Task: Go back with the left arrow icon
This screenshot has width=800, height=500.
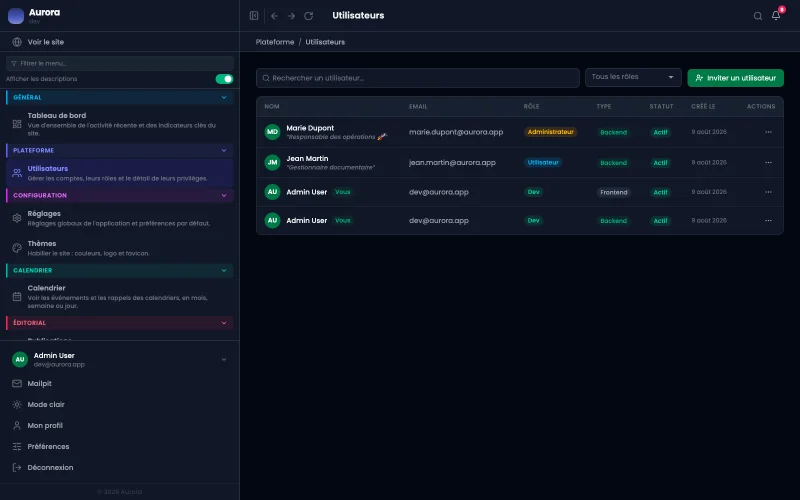Action: [x=274, y=16]
